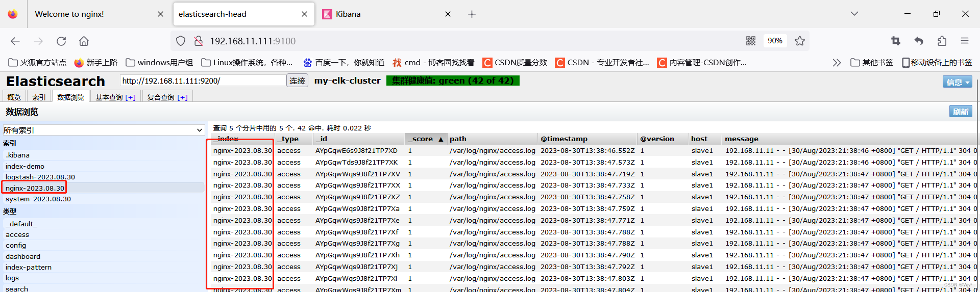This screenshot has height=292, width=980.
Task: Click the Elasticsearch URL input field
Action: coord(203,81)
